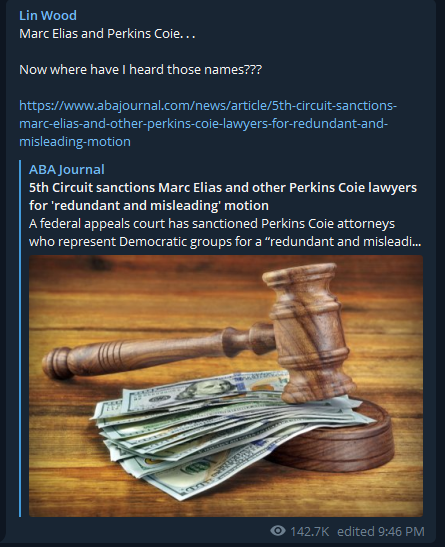Open the gavel and money preview image

(226, 386)
